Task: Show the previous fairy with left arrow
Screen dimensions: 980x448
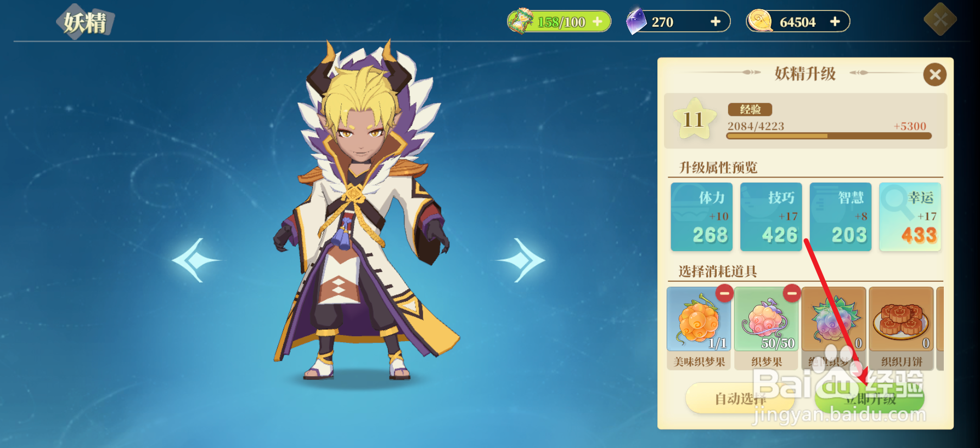Action: [x=195, y=260]
